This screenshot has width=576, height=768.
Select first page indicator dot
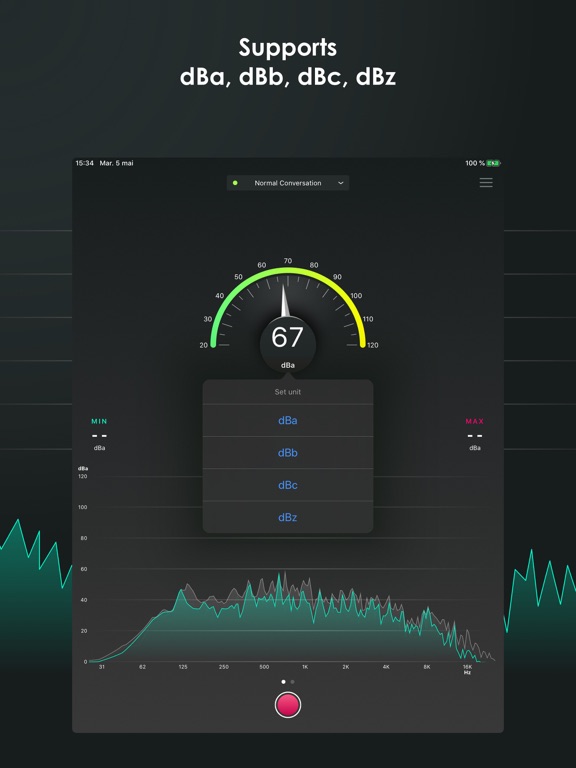[283, 682]
